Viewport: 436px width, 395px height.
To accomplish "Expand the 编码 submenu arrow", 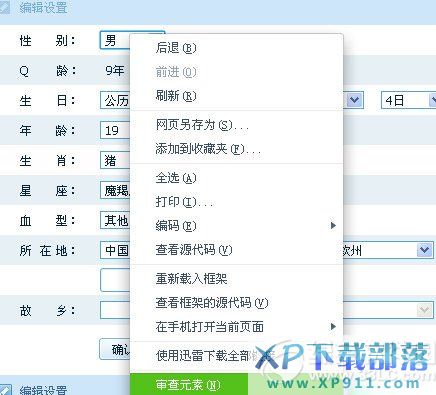I will [x=333, y=226].
